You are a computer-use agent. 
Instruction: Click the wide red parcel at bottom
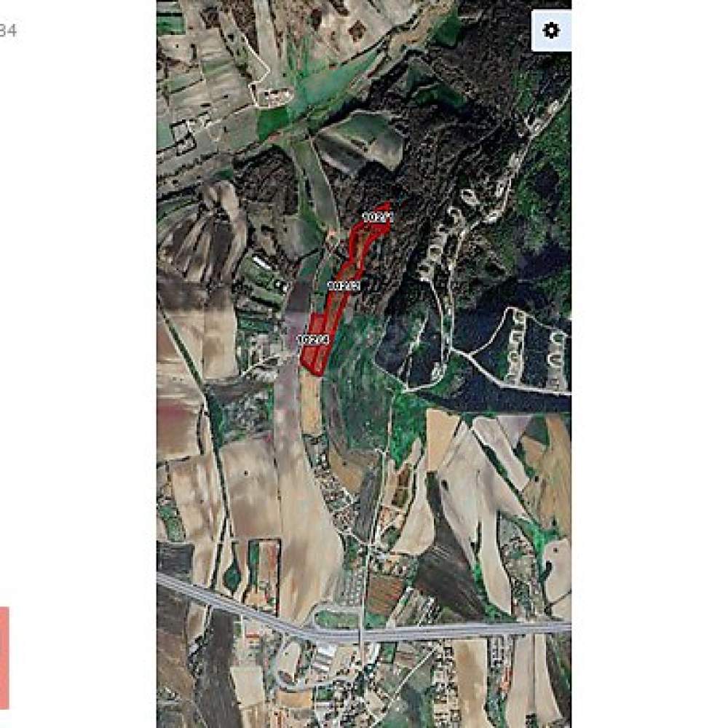pos(314,346)
